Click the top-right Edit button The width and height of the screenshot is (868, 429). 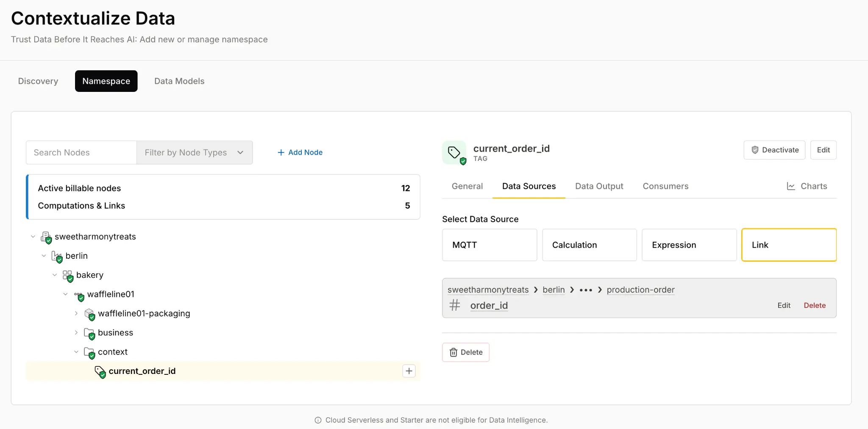pos(823,150)
